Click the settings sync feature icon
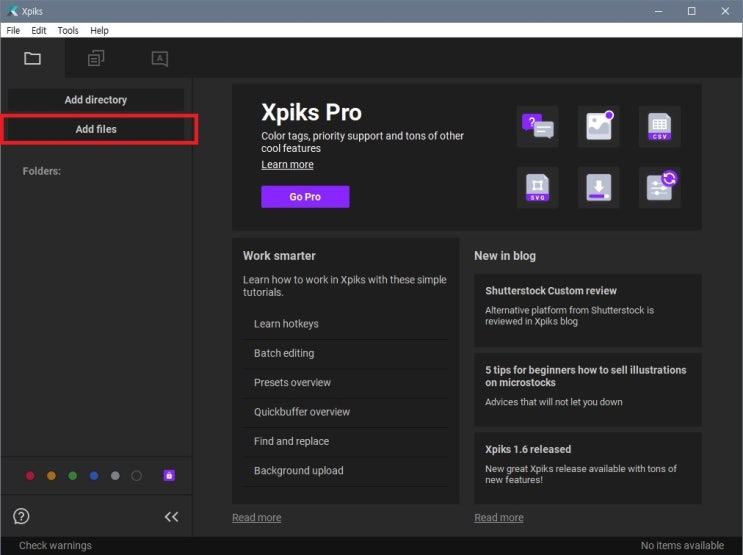 pos(660,187)
